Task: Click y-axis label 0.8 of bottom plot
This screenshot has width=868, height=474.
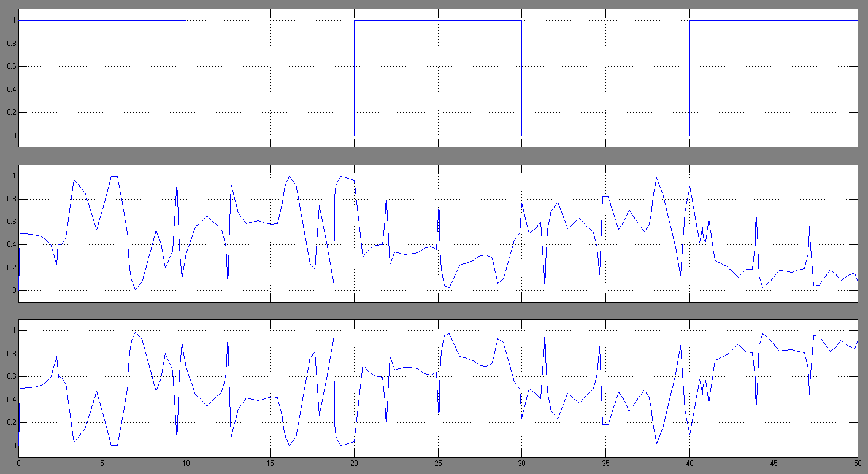Action: coord(11,354)
